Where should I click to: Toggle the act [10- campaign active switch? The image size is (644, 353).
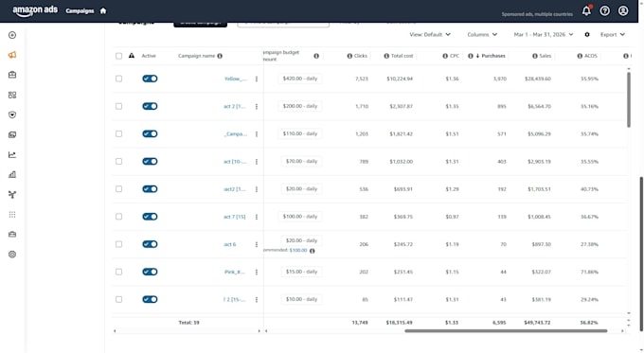tap(150, 161)
